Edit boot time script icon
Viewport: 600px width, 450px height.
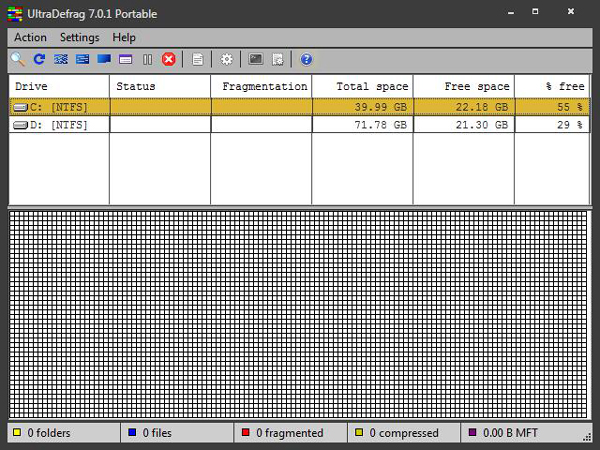pyautogui.click(x=277, y=59)
